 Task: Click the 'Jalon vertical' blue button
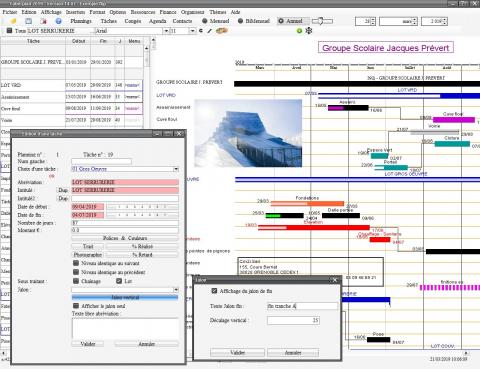[x=125, y=297]
